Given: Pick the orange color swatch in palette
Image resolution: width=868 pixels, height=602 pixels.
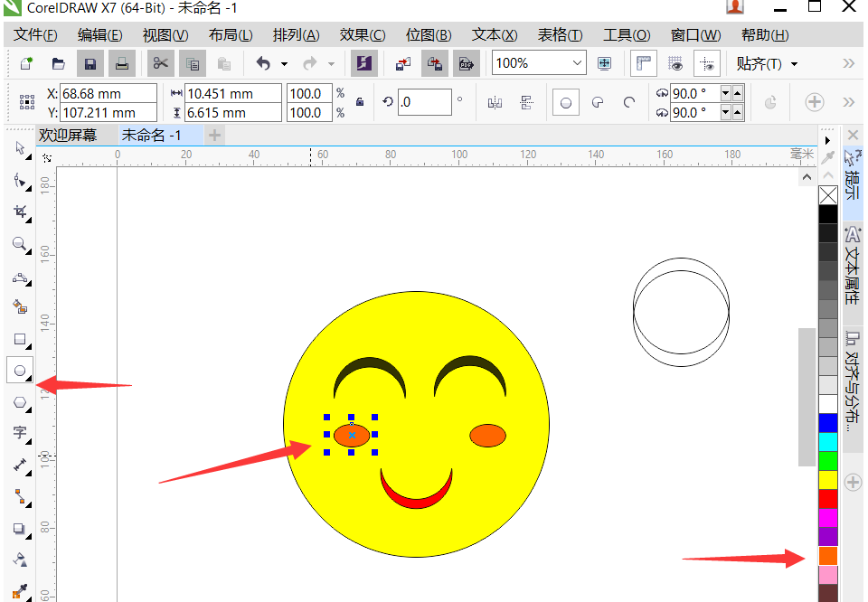Looking at the screenshot, I should pyautogui.click(x=827, y=556).
